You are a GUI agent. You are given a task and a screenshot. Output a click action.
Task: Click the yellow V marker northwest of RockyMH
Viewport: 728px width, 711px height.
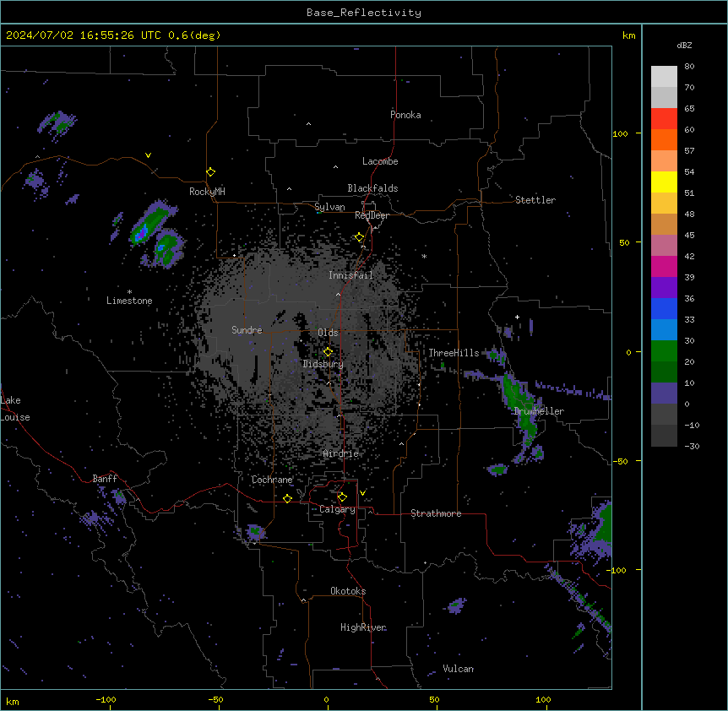(x=148, y=155)
